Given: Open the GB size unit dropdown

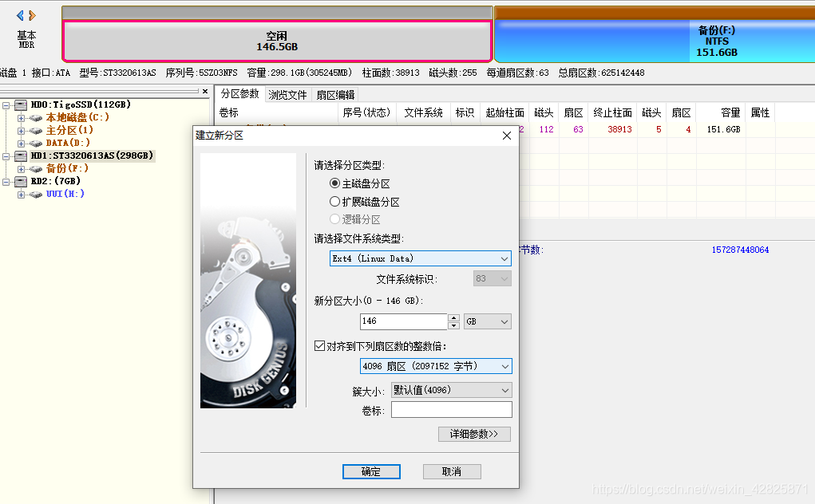Looking at the screenshot, I should click(488, 321).
